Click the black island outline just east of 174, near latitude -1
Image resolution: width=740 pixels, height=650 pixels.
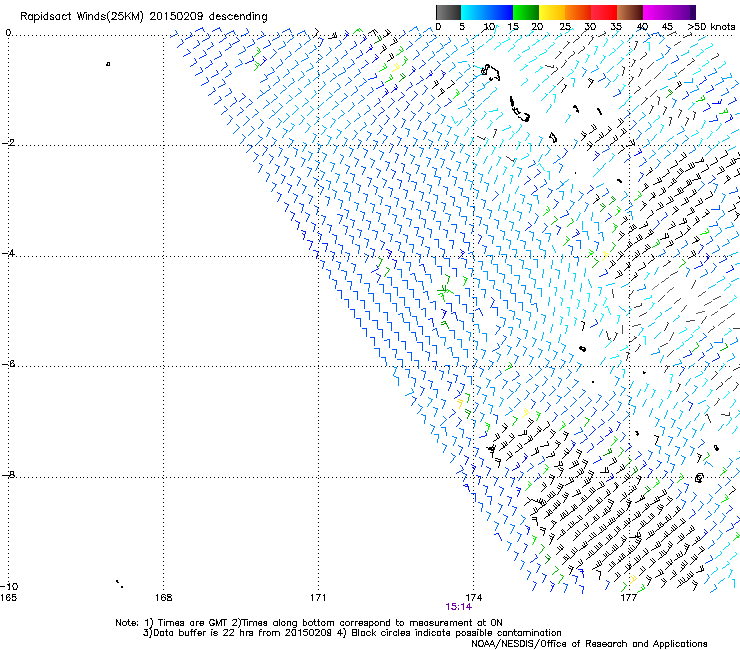point(490,72)
